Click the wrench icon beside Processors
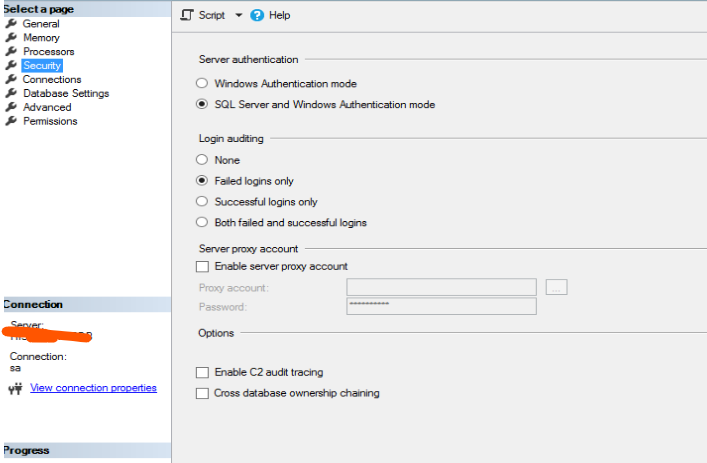Viewport: 707px width, 463px height. pyautogui.click(x=11, y=51)
